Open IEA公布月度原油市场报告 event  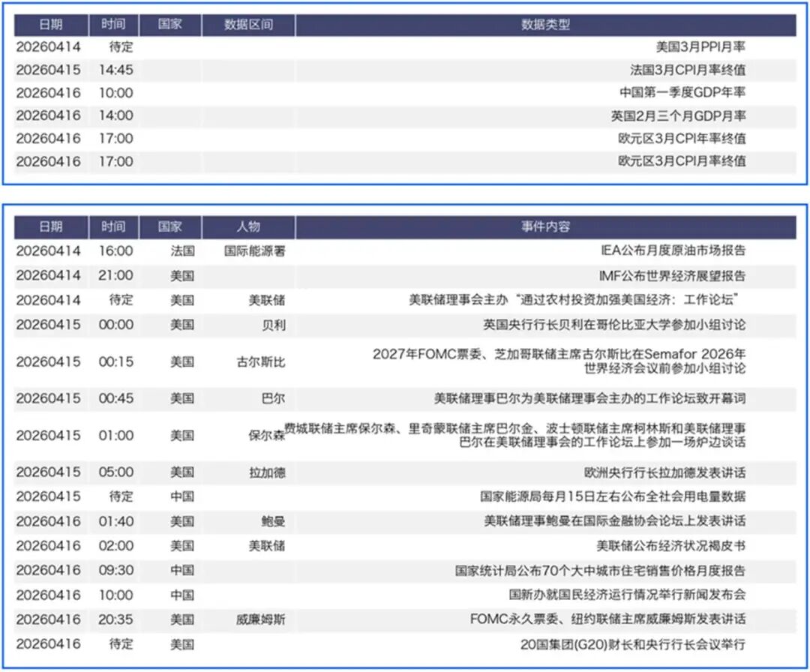673,251
